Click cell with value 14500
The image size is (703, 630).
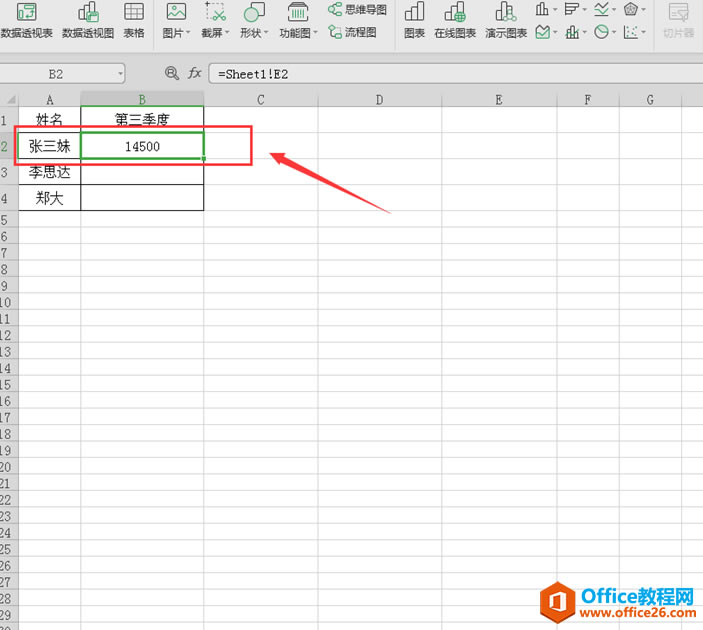[142, 146]
